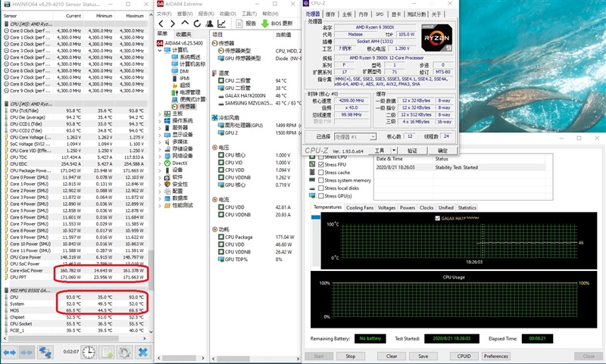Toggle GALAX HA1K2000N graph checkbox
This screenshot has height=364, width=606.
click(438, 218)
